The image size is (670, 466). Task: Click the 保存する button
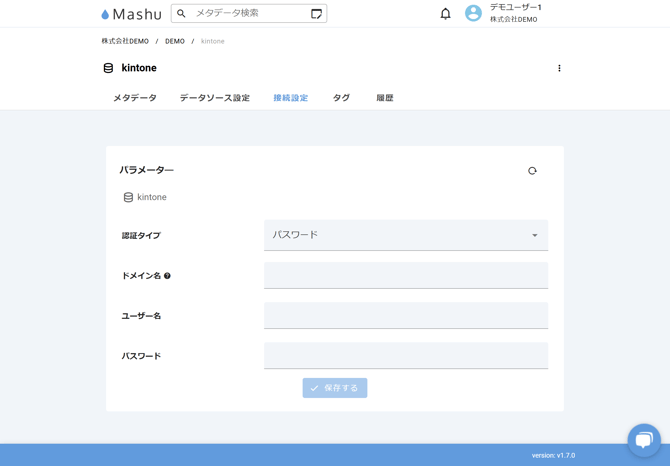335,388
